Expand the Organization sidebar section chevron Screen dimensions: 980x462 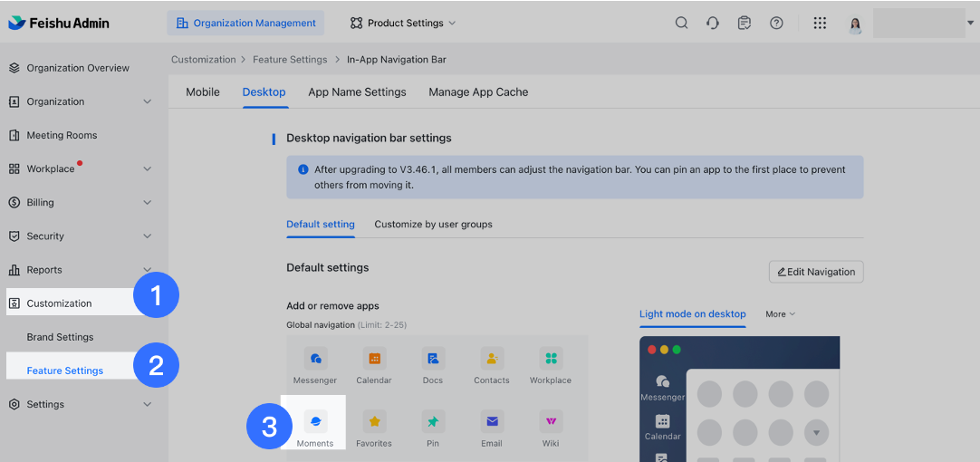coord(148,101)
